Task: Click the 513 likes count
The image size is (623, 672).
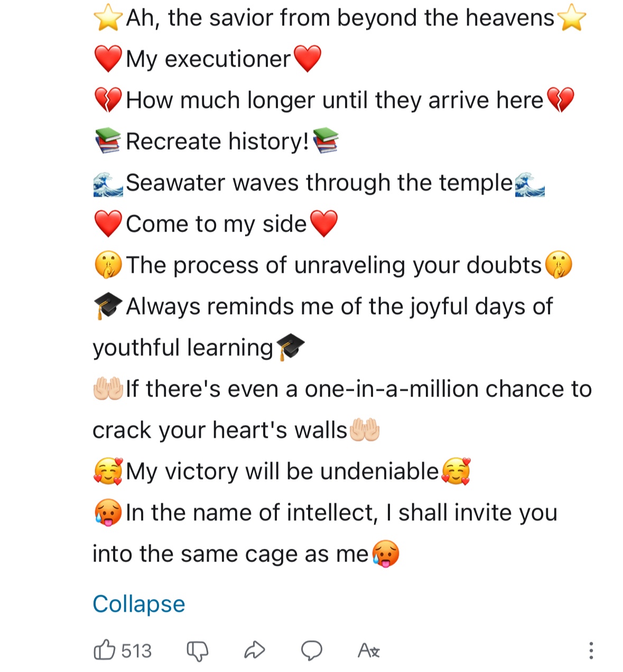Action: (x=136, y=650)
